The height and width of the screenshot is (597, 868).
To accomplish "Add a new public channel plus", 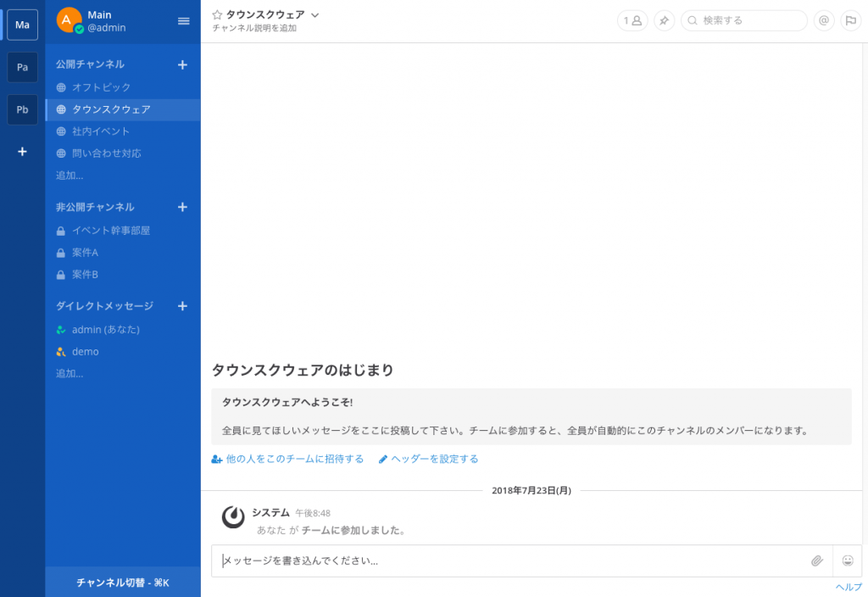I will (182, 64).
